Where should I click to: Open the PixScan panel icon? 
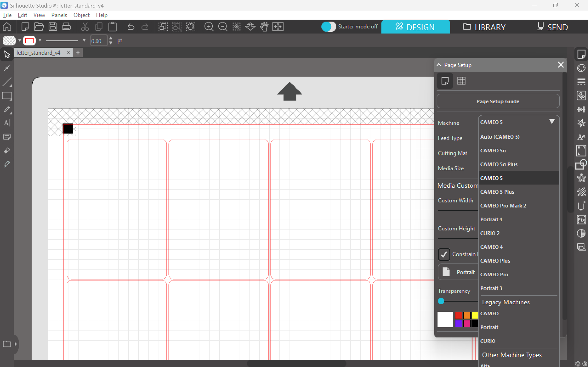(x=581, y=220)
